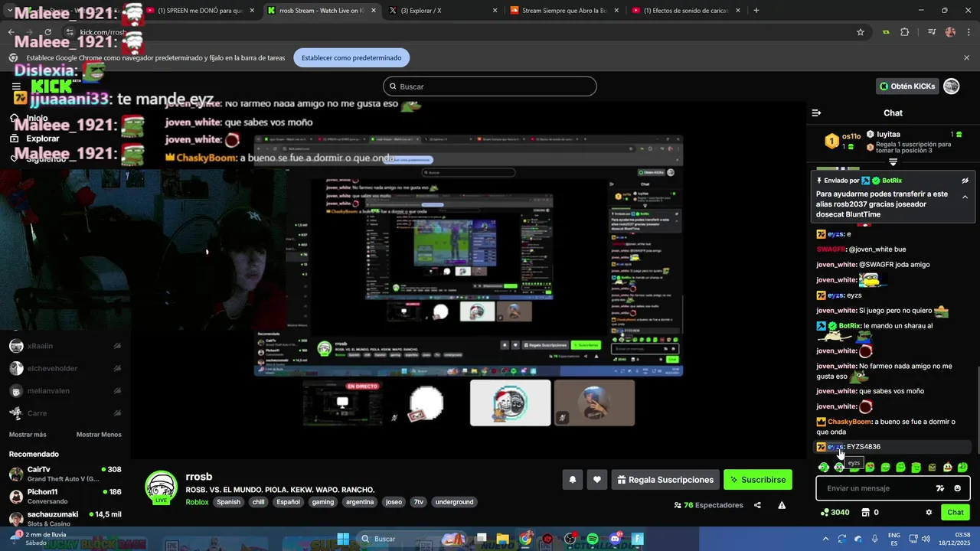
Task: Open Chrome extensions puzzle icon
Action: 904,32
